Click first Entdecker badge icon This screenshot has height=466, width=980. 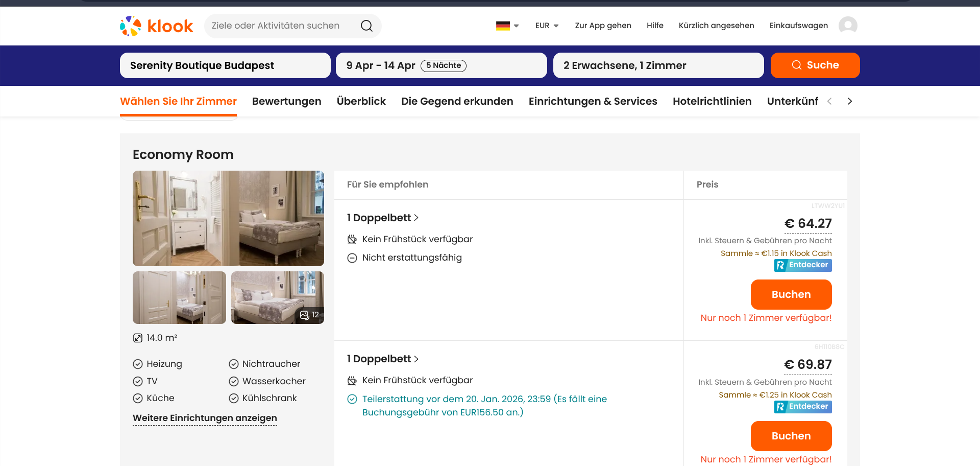click(780, 265)
